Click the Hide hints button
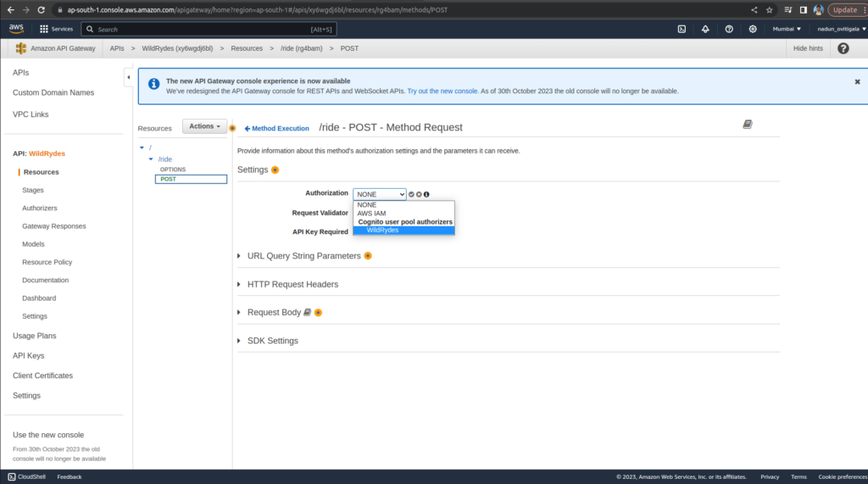868x484 pixels. point(808,48)
